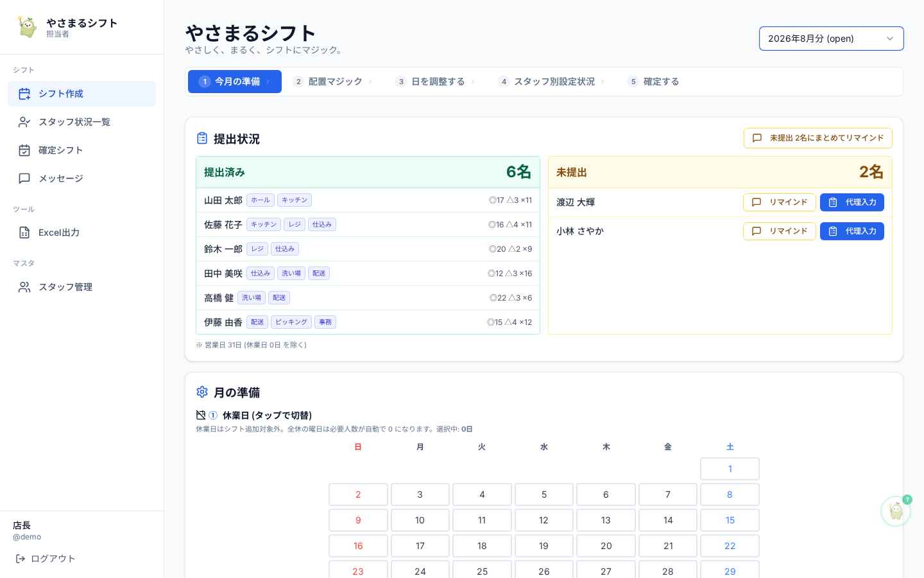Viewport: 924px width, 578px height.
Task: Click the ログアウト link
Action: [45, 559]
